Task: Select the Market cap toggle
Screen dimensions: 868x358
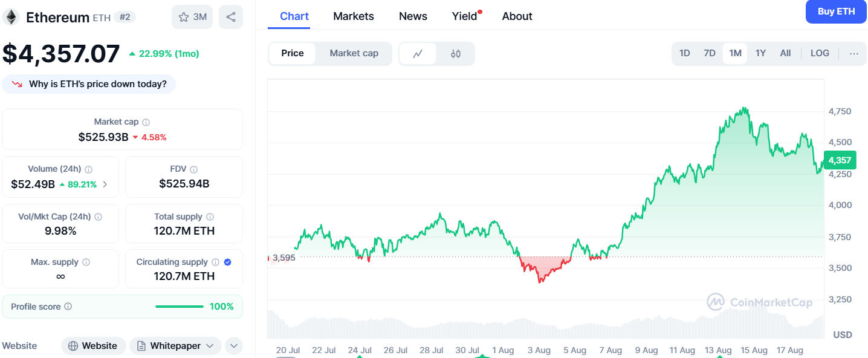Action: coord(354,53)
